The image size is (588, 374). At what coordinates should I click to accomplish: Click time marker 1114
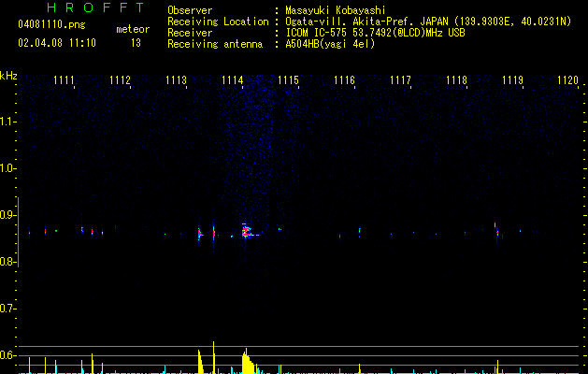pos(233,80)
